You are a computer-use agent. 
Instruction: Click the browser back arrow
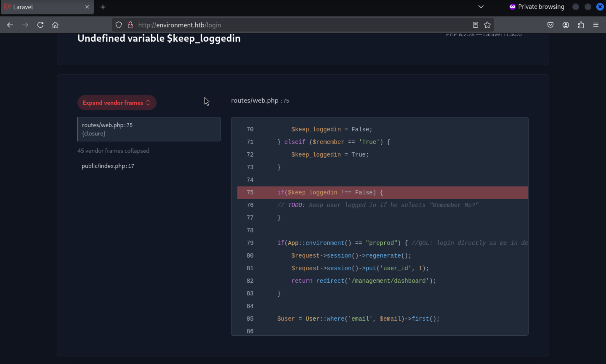coord(10,25)
